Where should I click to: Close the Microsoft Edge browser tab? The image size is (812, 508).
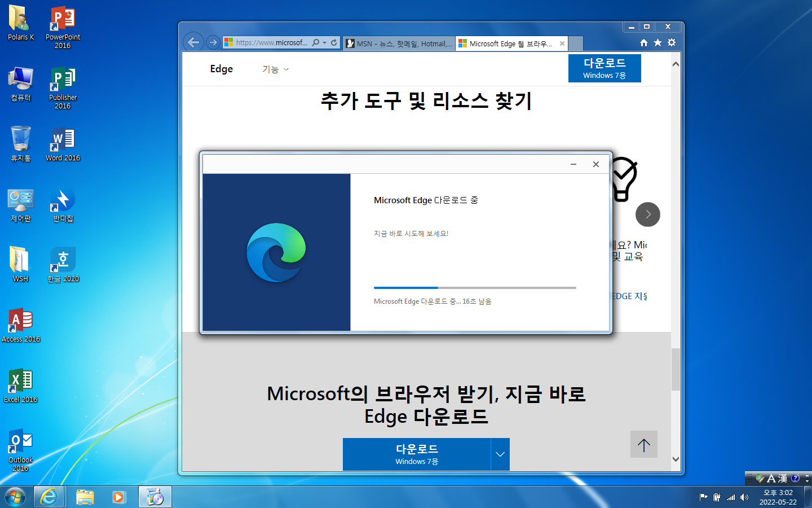coord(562,43)
